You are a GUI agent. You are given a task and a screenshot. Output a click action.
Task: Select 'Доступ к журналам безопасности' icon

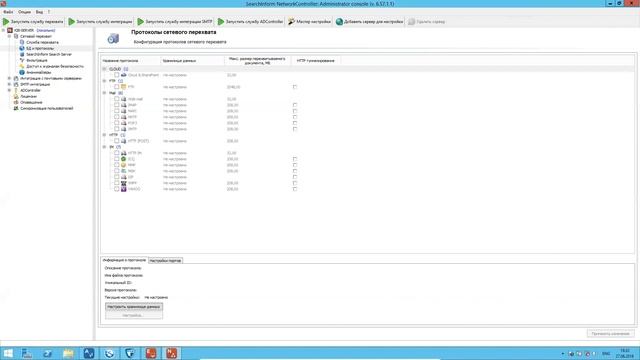22,66
